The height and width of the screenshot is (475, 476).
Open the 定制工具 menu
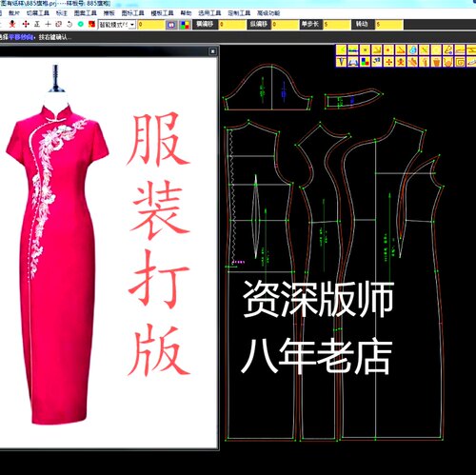pyautogui.click(x=239, y=13)
